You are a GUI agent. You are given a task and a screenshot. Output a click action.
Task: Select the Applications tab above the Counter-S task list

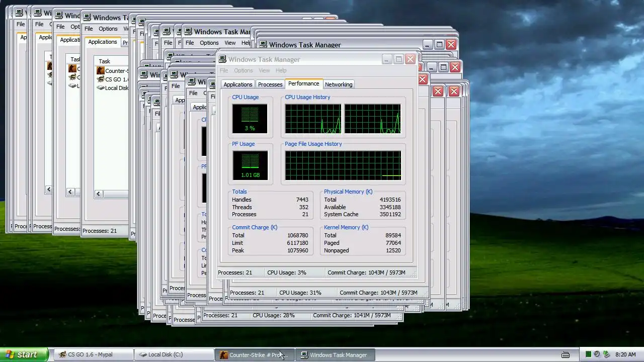pos(103,42)
